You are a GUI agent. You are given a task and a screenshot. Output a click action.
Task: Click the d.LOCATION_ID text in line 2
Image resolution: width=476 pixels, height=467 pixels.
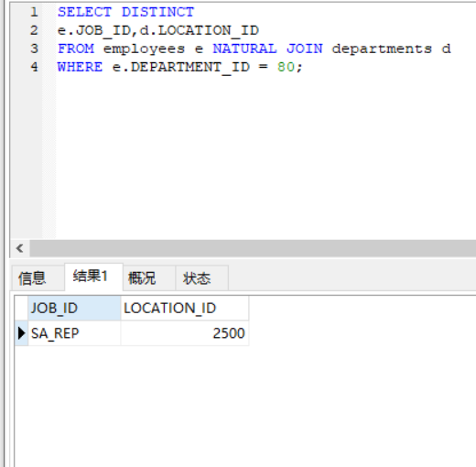[x=200, y=31]
